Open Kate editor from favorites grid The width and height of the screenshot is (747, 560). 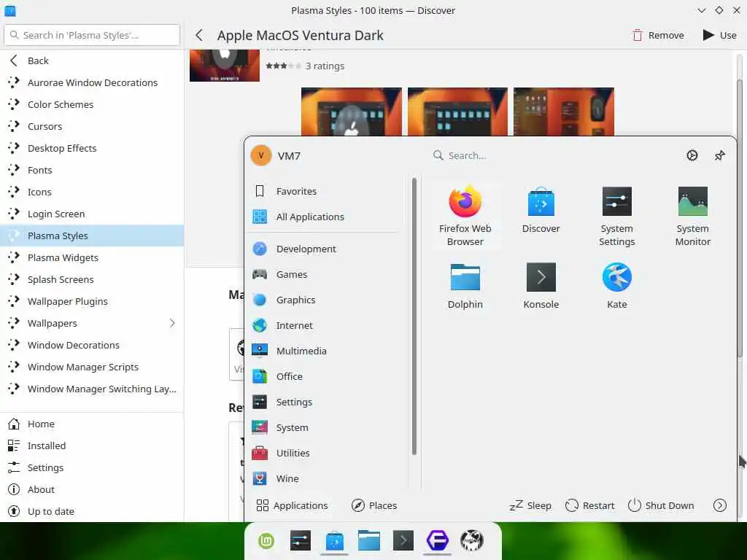[x=616, y=286]
